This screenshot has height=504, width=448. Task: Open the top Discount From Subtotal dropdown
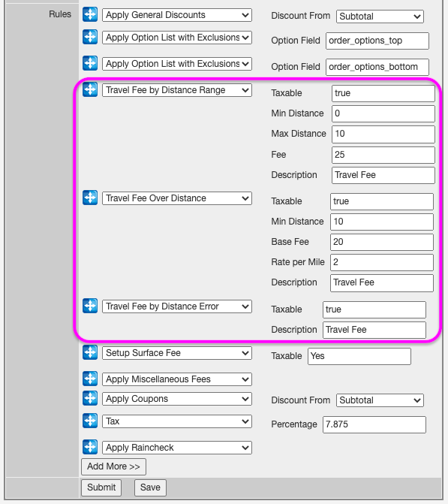tap(380, 17)
